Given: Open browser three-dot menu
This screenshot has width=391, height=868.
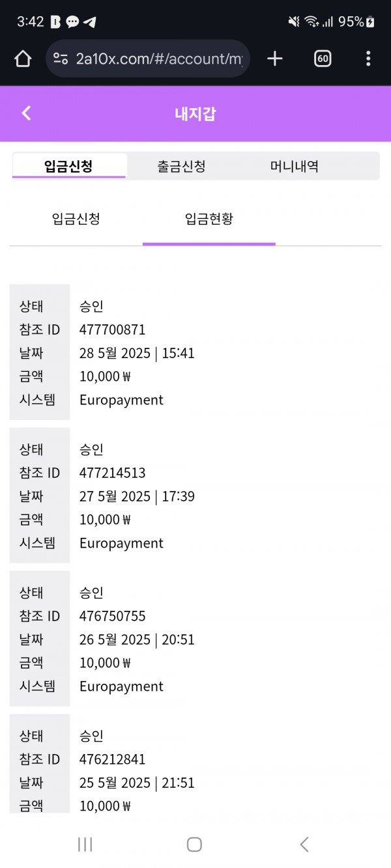Looking at the screenshot, I should click(x=368, y=59).
